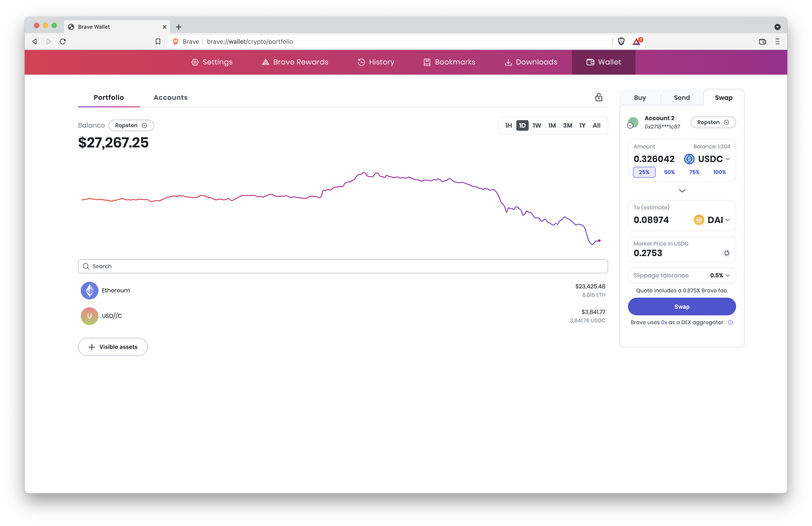Open the DAI token selector dropdown
This screenshot has height=526, width=812.
(x=712, y=220)
